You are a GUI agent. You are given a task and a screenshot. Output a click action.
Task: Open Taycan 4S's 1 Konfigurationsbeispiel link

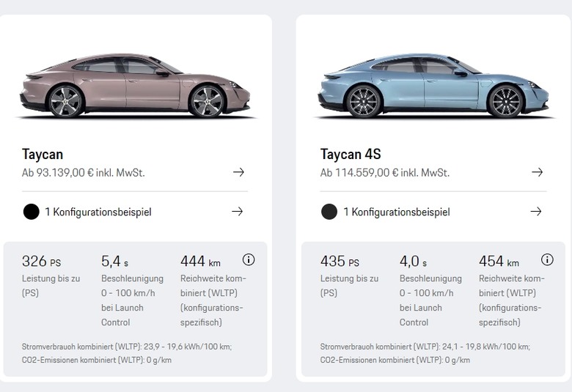pos(397,212)
